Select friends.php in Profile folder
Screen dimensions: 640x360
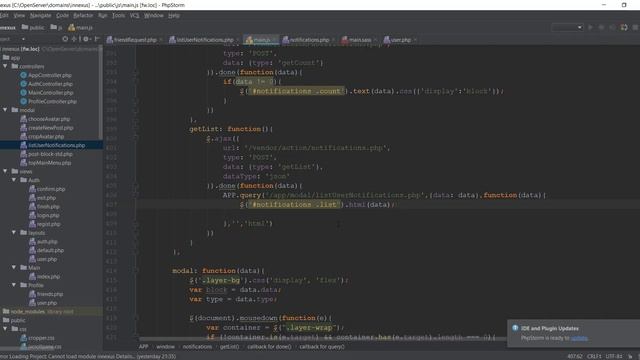click(x=46, y=294)
